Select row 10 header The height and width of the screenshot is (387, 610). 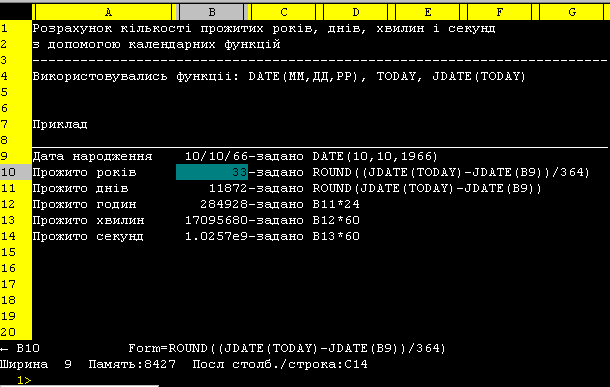[x=16, y=172]
